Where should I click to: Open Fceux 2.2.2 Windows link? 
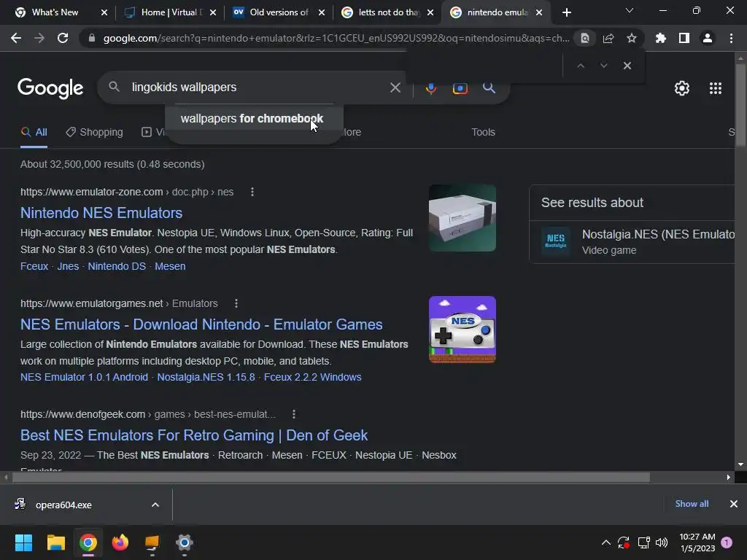312,377
